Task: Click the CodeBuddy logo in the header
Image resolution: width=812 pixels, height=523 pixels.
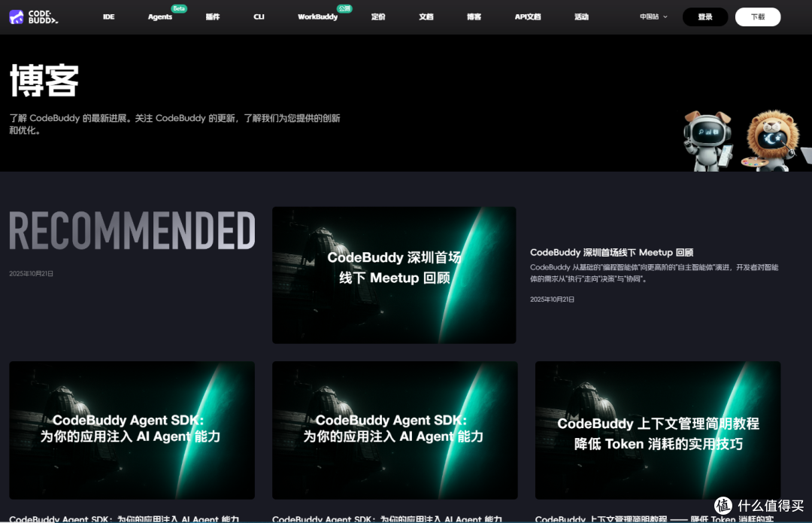Action: pos(34,17)
